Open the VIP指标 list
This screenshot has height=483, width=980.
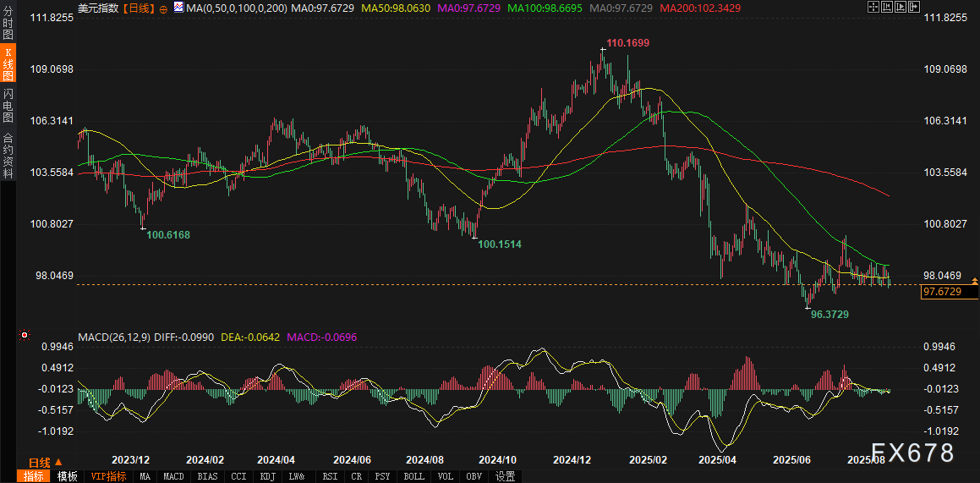(109, 476)
